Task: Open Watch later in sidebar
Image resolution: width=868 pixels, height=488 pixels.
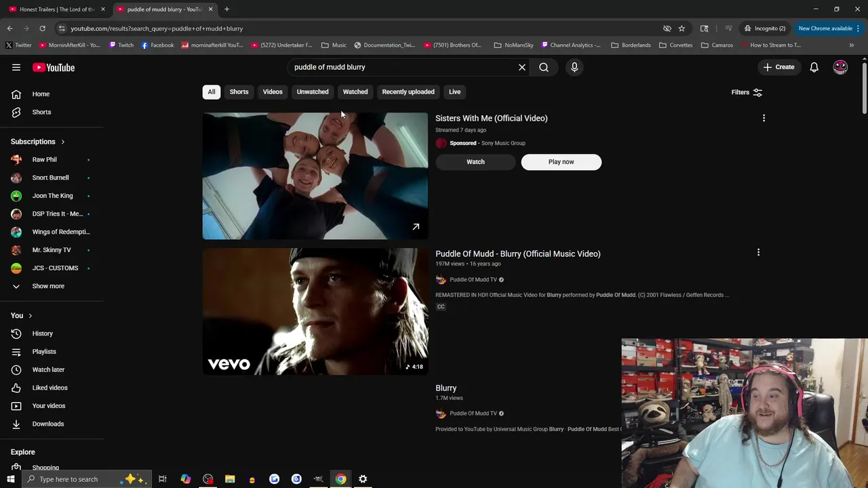Action: point(48,369)
